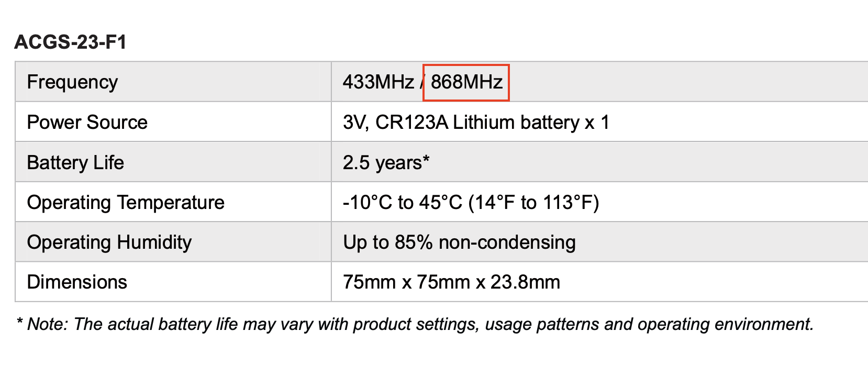868x375 pixels.
Task: Click the 433MHz frequency value
Action: click(378, 82)
